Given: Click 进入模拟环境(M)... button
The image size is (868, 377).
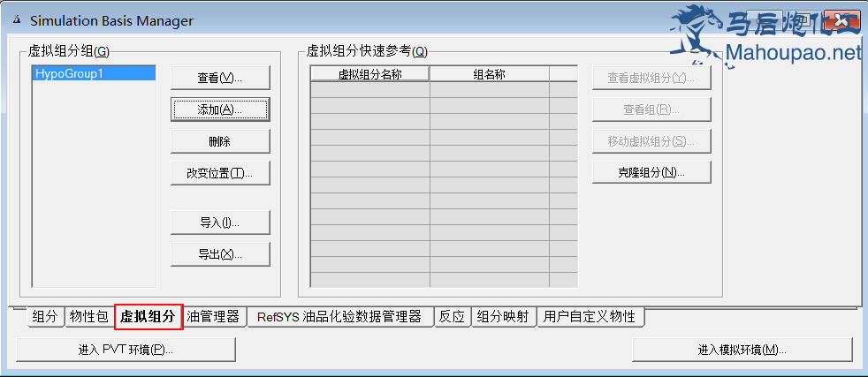Looking at the screenshot, I should [x=742, y=350].
